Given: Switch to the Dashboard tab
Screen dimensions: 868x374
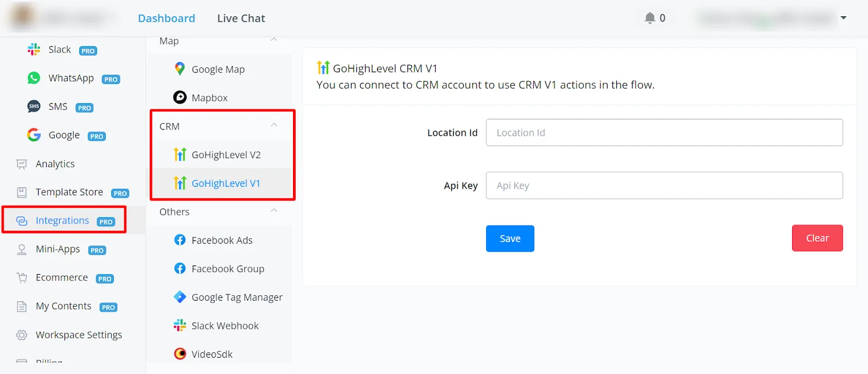Looking at the screenshot, I should coord(167,18).
